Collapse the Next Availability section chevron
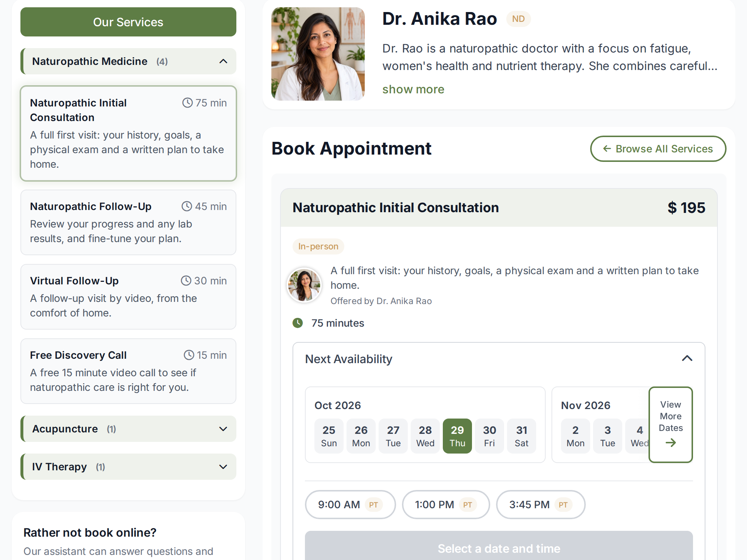This screenshot has width=747, height=560. (x=687, y=359)
